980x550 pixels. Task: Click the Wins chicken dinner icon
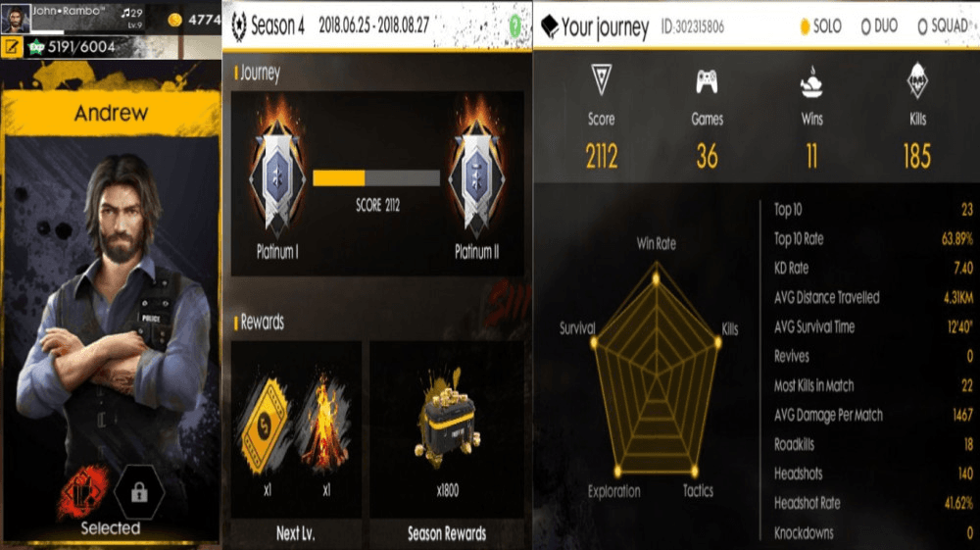click(811, 82)
